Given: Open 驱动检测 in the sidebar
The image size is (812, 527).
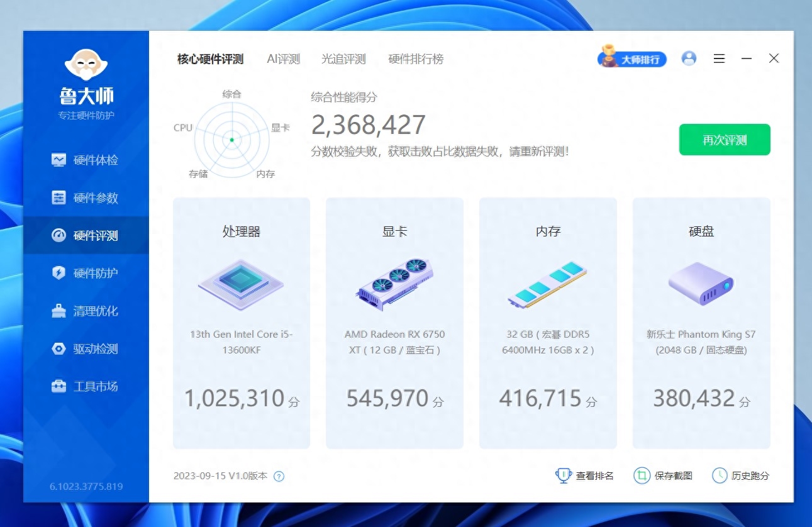Looking at the screenshot, I should (86, 348).
